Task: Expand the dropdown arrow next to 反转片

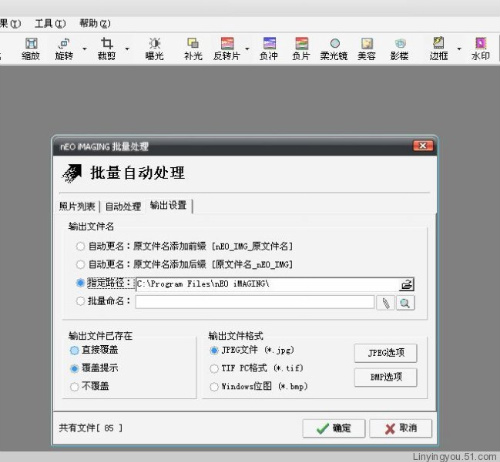Action: click(x=247, y=49)
